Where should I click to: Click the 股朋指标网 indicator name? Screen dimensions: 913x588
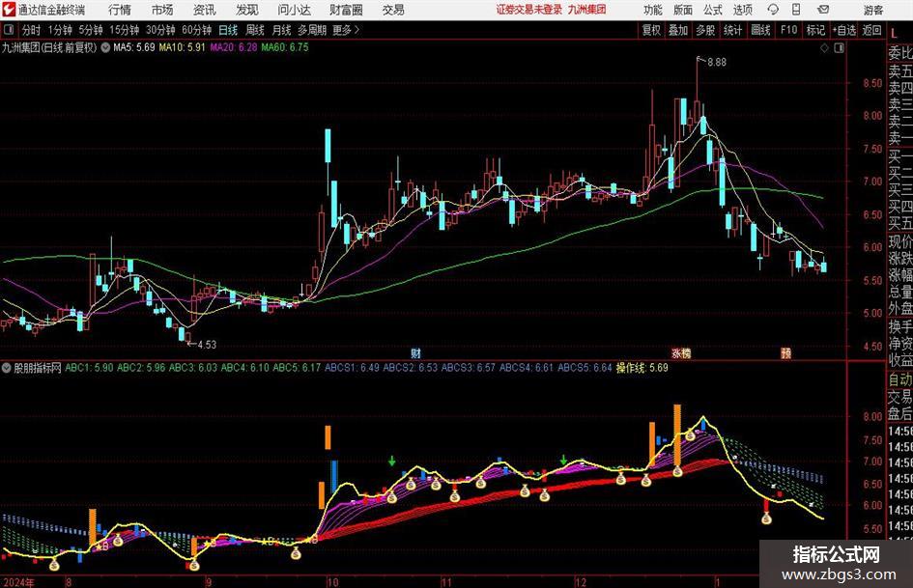coord(38,368)
